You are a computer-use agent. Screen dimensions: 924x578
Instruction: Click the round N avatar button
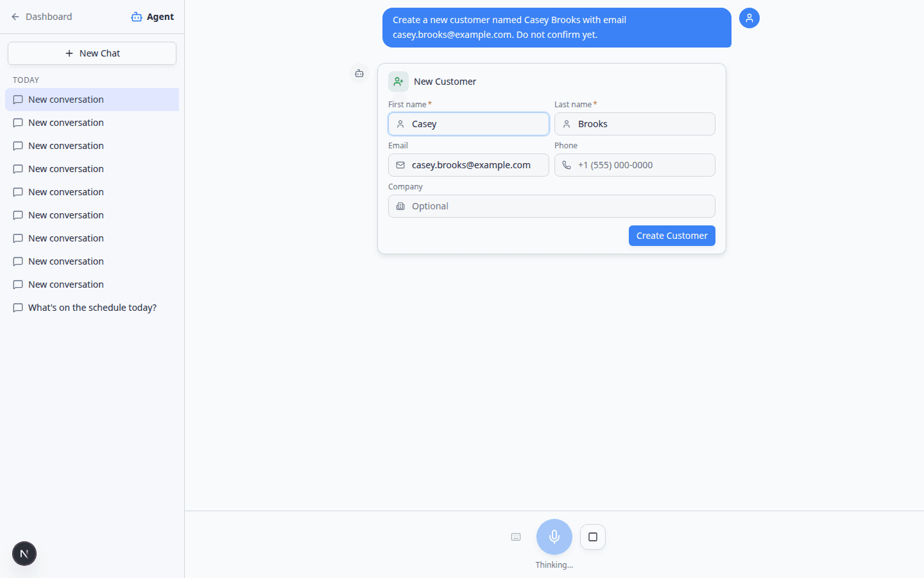[24, 554]
